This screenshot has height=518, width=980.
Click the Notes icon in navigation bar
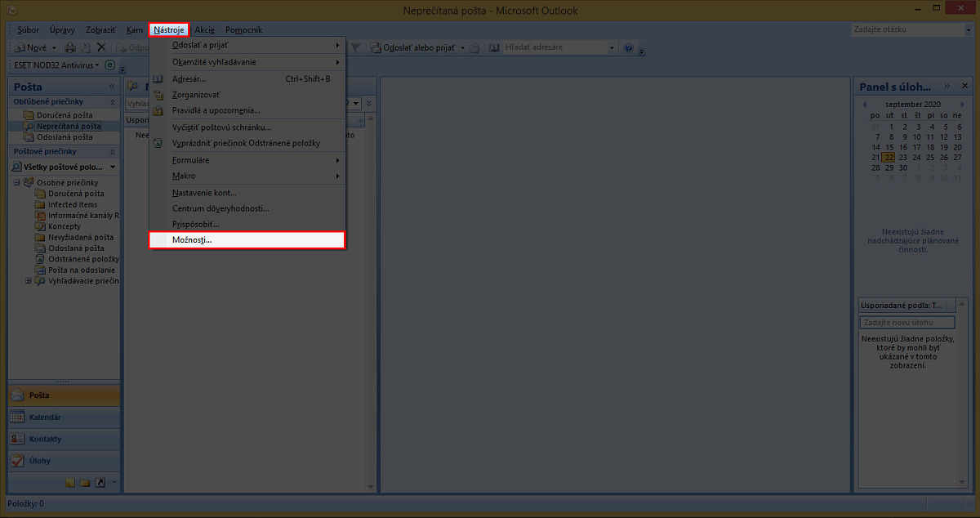tap(70, 483)
